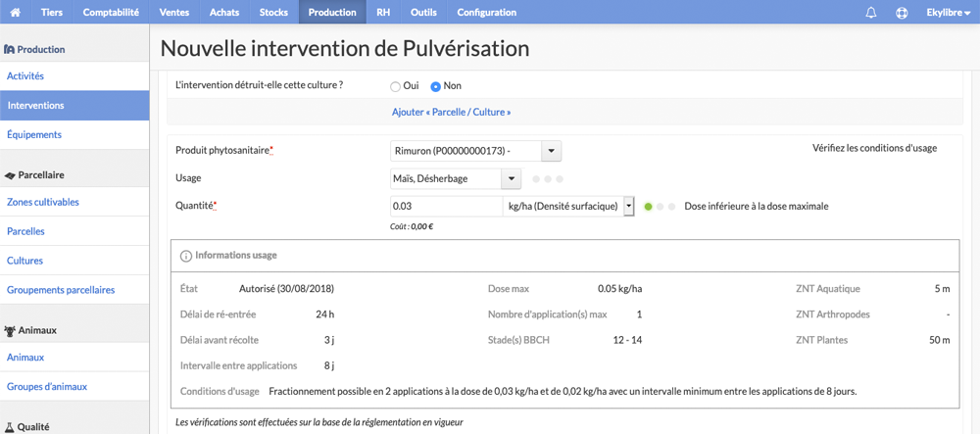Open the Tiers menu
980x434 pixels.
[x=52, y=13]
